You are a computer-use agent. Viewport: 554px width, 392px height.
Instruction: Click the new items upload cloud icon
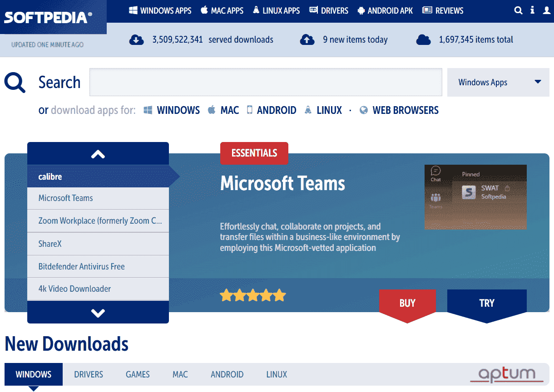[307, 40]
